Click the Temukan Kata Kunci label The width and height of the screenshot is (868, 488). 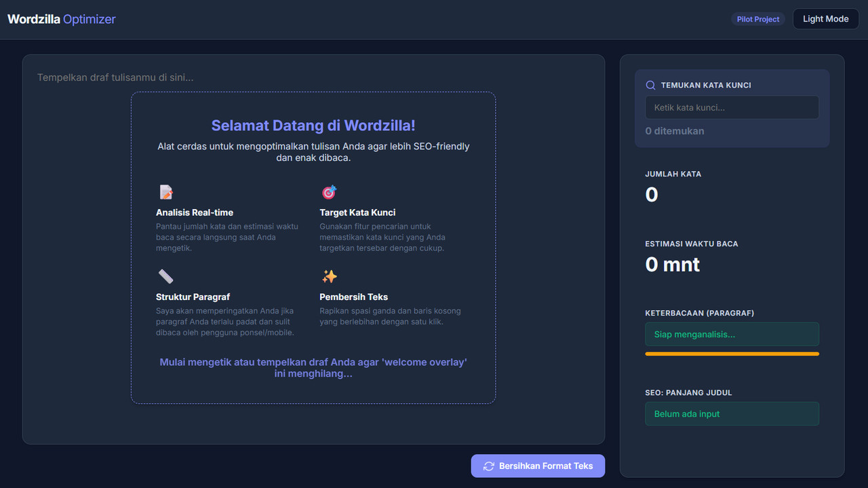[x=706, y=86]
